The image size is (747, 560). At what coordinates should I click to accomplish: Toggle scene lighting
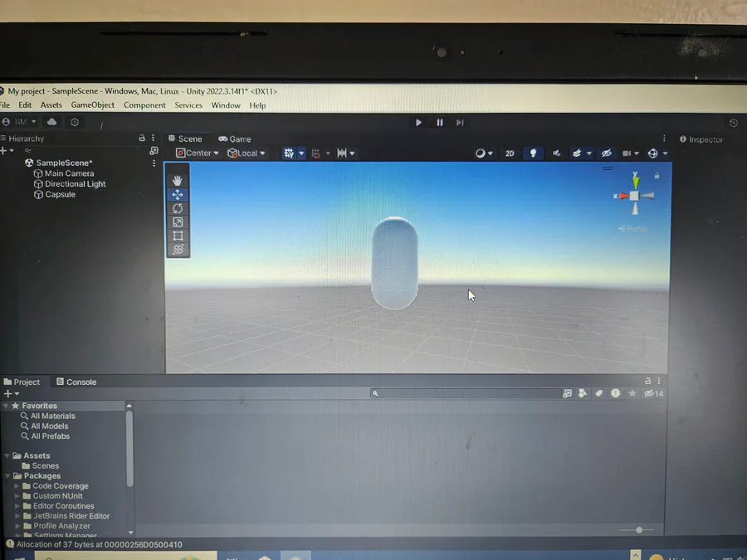point(533,153)
